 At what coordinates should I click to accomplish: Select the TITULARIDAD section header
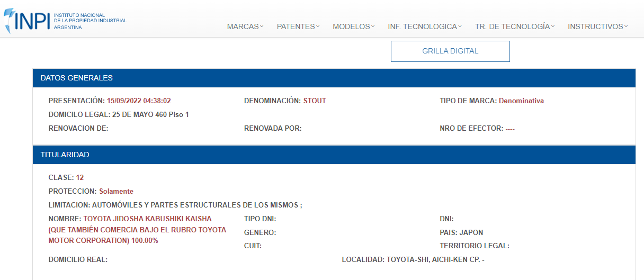(x=334, y=155)
